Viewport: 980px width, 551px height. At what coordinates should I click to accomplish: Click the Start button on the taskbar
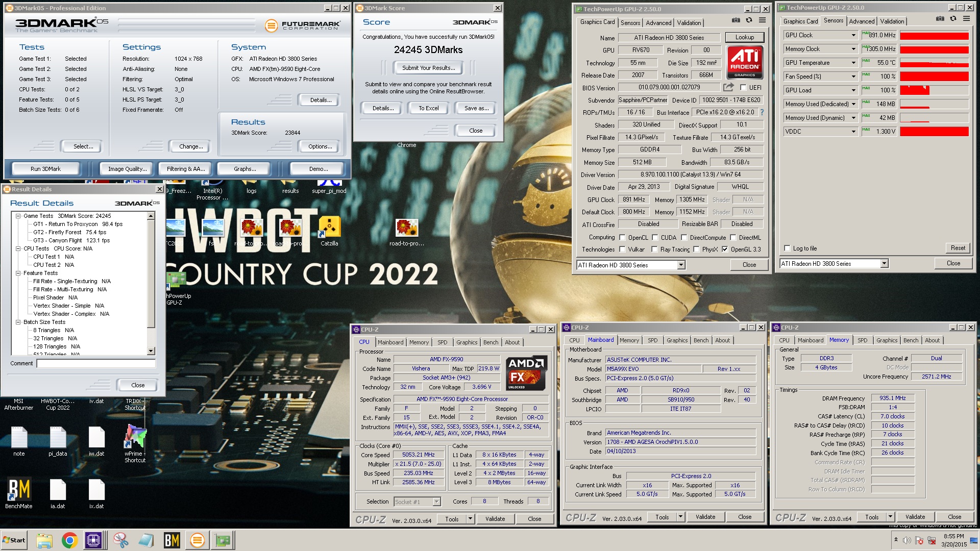[x=14, y=540]
